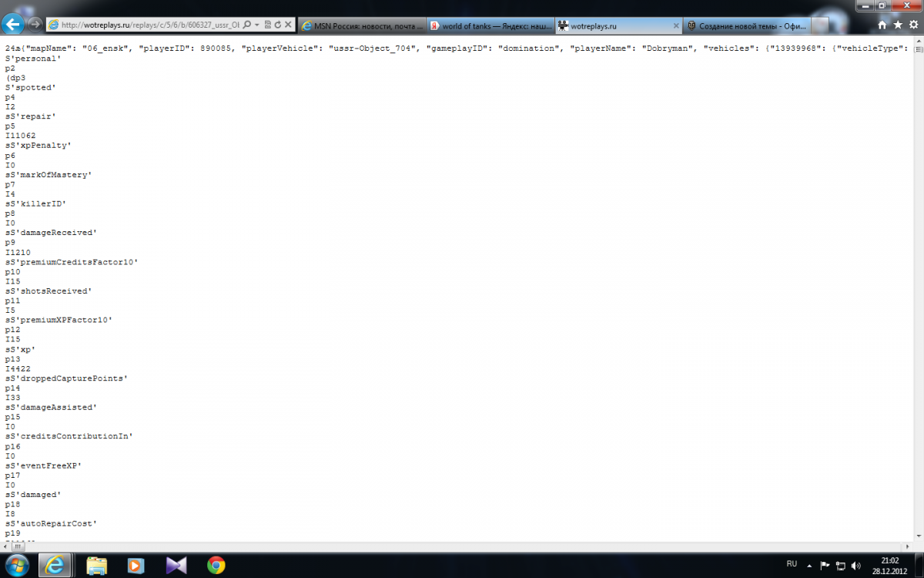This screenshot has width=924, height=578.
Task: Click the text sS'shotsReceived'
Action: coord(49,291)
